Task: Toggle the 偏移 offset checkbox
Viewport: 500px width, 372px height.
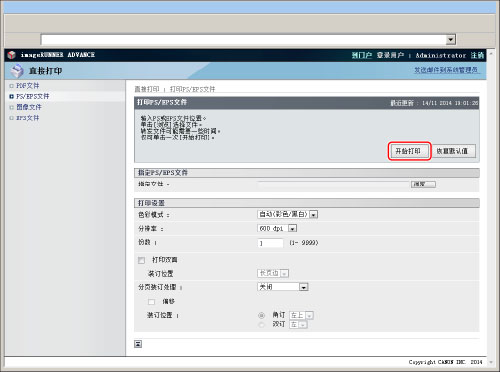Action: pyautogui.click(x=151, y=302)
